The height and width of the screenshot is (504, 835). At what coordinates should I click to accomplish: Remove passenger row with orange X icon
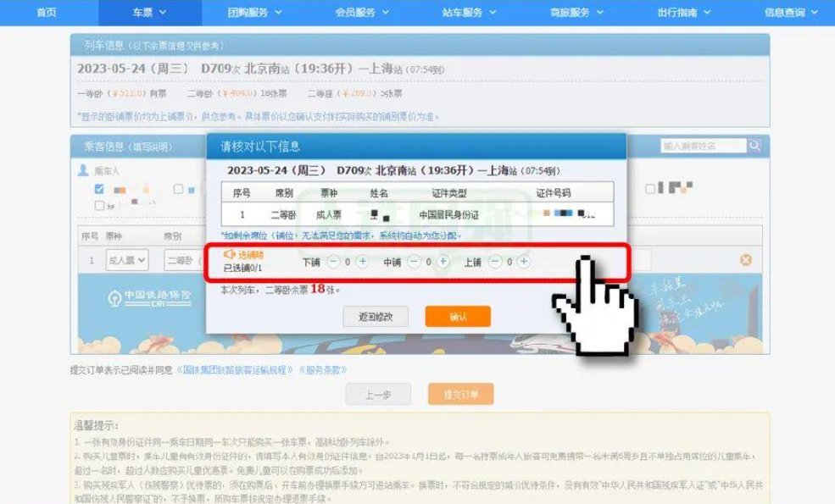click(x=746, y=260)
